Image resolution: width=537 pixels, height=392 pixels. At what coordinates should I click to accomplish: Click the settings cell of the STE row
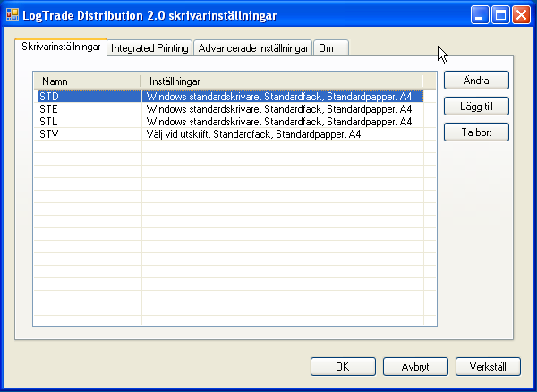pyautogui.click(x=283, y=109)
